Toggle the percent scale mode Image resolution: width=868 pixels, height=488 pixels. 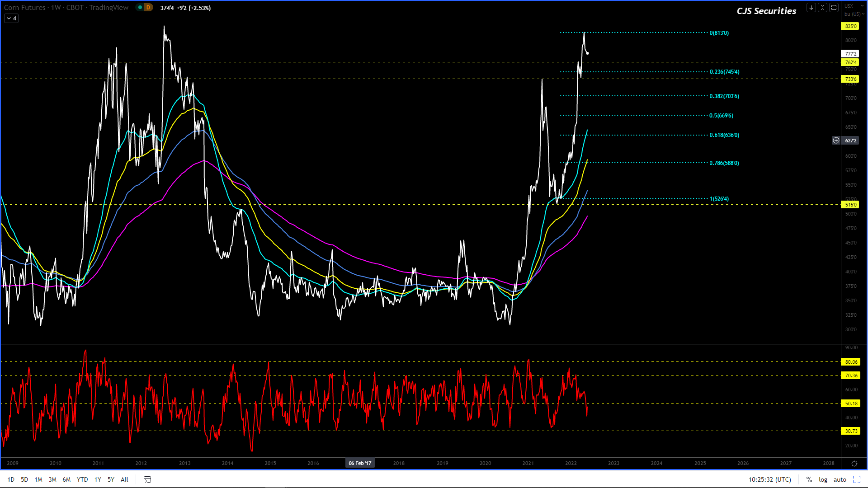809,479
